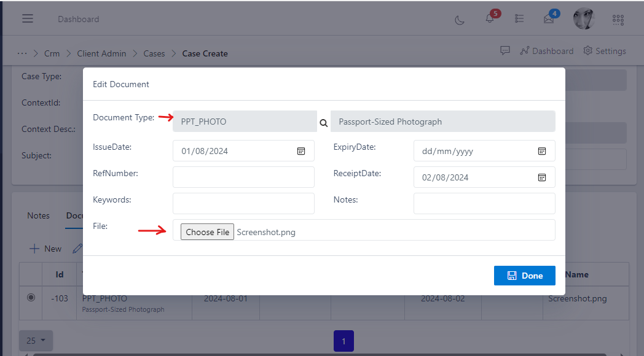
Task: Open the hamburger menu in the header
Action: pyautogui.click(x=27, y=18)
